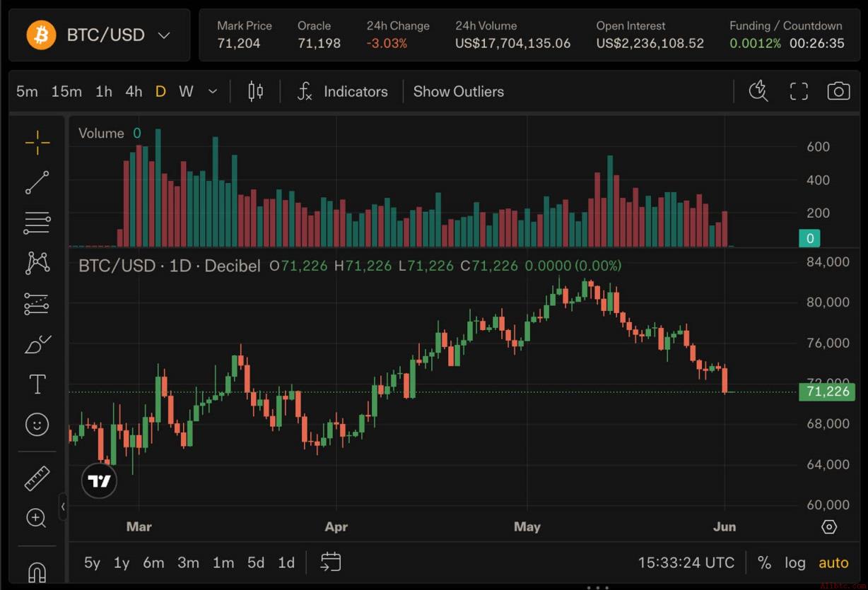Viewport: 868px width, 590px height.
Task: Select the trend line drawing tool
Action: tap(37, 182)
